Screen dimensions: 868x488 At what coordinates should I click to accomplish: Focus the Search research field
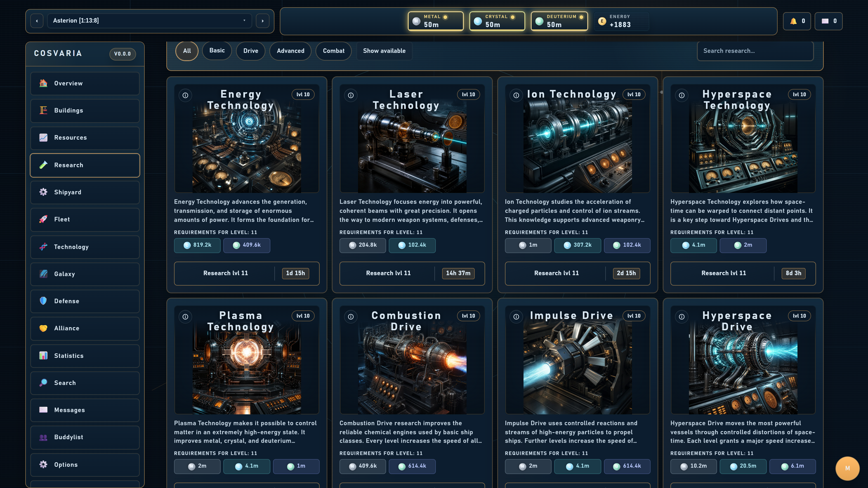click(x=755, y=51)
